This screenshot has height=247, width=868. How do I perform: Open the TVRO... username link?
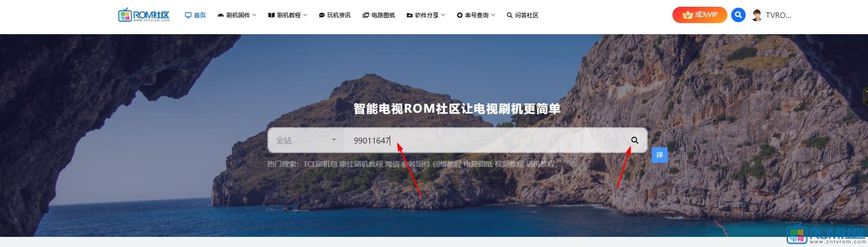[778, 15]
